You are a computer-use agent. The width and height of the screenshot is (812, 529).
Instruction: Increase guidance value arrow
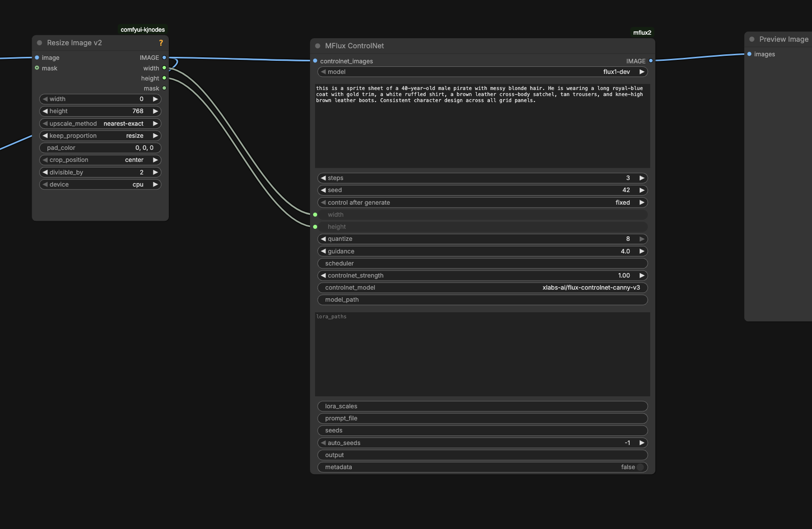(x=642, y=251)
